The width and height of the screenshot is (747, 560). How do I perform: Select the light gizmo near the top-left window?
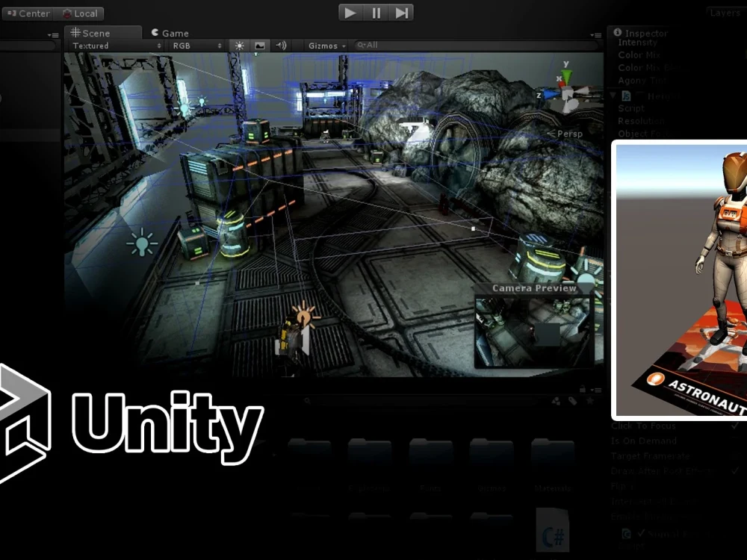pyautogui.click(x=184, y=108)
